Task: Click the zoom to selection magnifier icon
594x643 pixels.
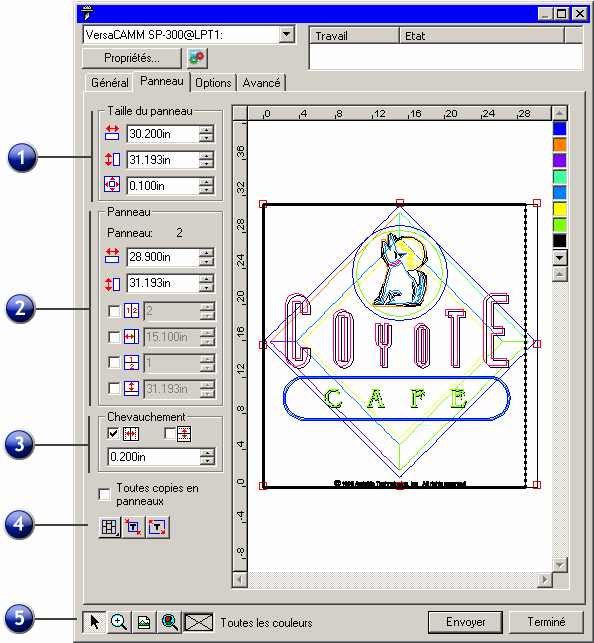Action: [169, 622]
